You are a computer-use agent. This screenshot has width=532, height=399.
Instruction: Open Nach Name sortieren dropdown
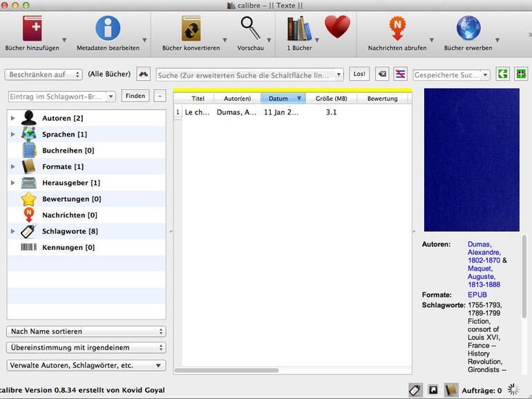pos(86,331)
